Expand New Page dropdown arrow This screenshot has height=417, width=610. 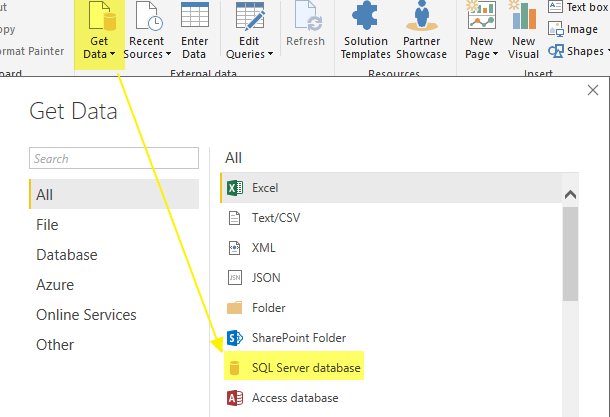click(495, 54)
